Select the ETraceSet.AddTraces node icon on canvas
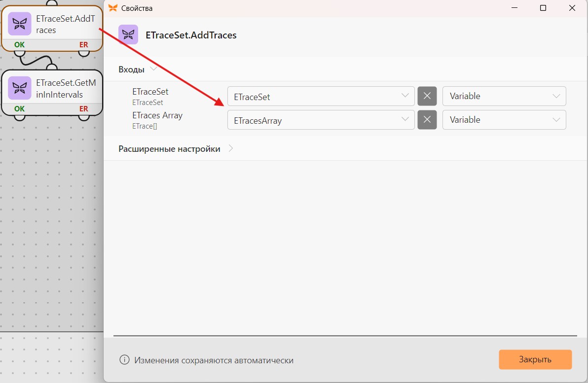The width and height of the screenshot is (588, 383). tap(20, 24)
